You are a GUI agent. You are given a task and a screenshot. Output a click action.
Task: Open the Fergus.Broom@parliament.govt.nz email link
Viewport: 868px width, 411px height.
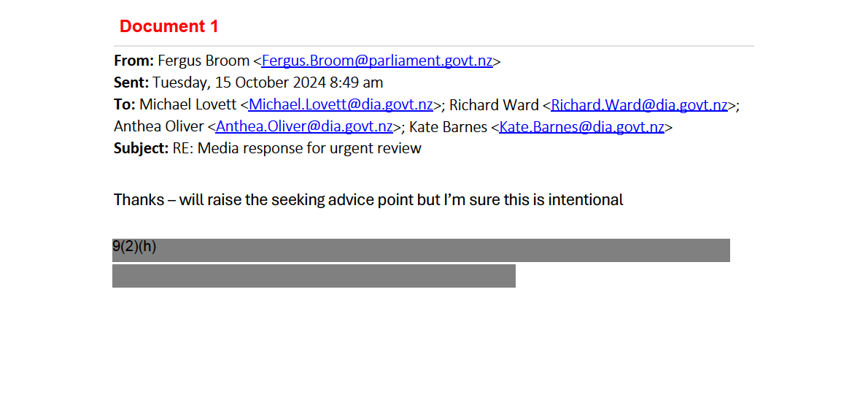377,61
